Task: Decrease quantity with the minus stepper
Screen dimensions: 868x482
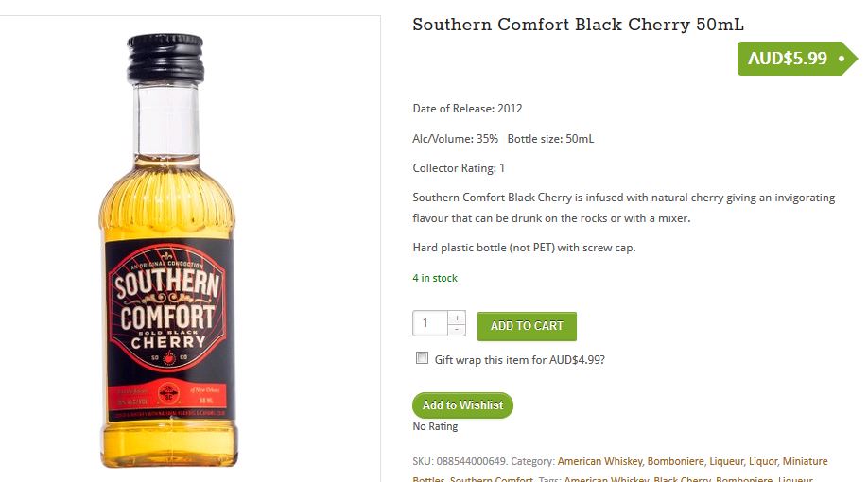Action: pos(457,330)
